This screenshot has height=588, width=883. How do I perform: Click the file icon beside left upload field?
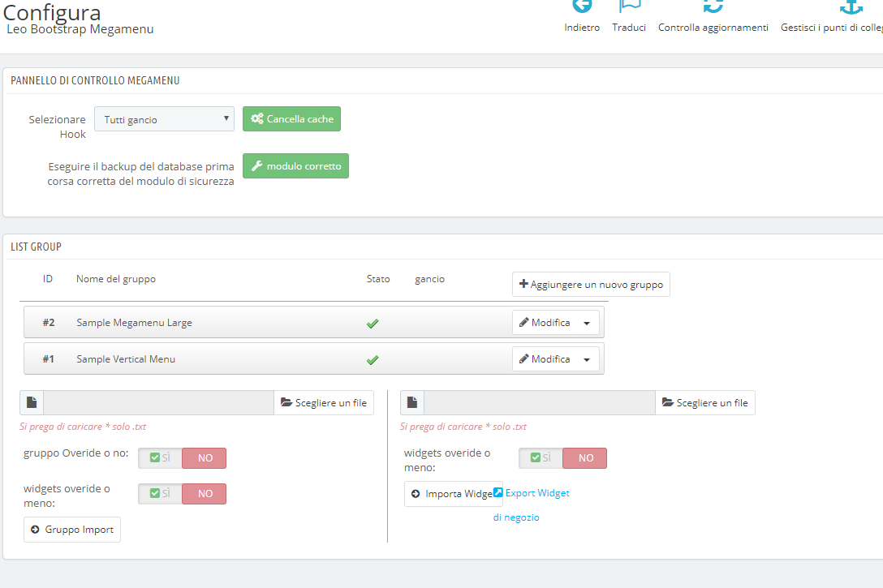[32, 403]
